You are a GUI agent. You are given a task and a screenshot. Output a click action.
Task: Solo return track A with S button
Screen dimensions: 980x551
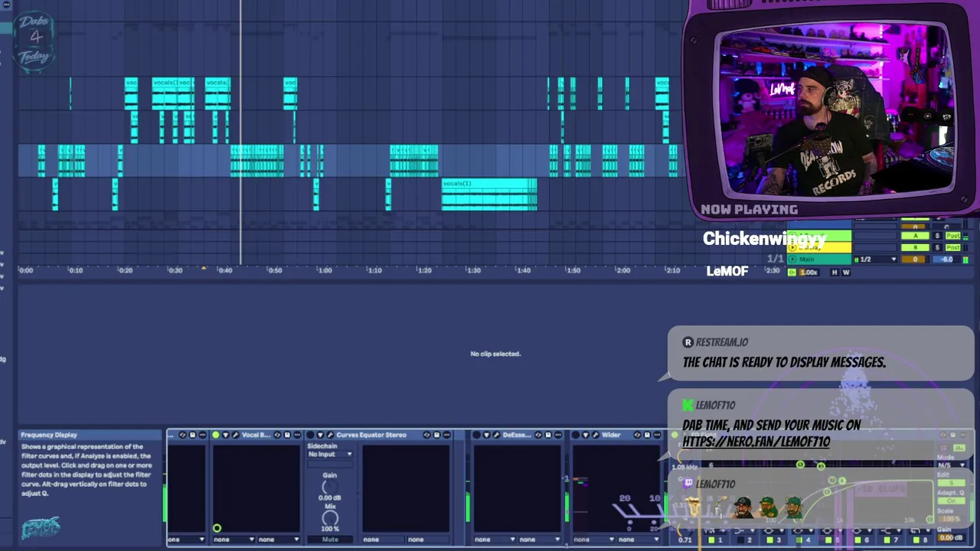click(x=937, y=236)
